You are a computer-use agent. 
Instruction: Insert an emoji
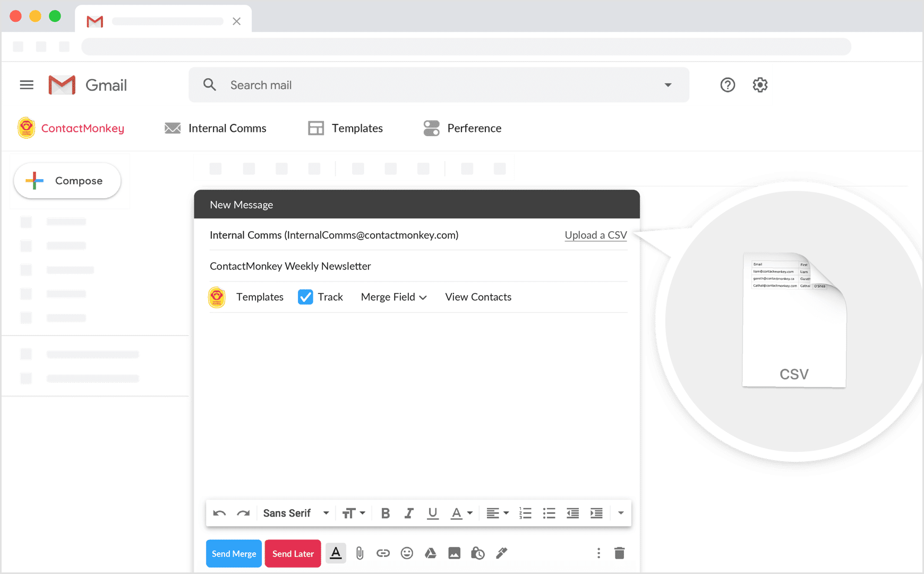(x=407, y=553)
